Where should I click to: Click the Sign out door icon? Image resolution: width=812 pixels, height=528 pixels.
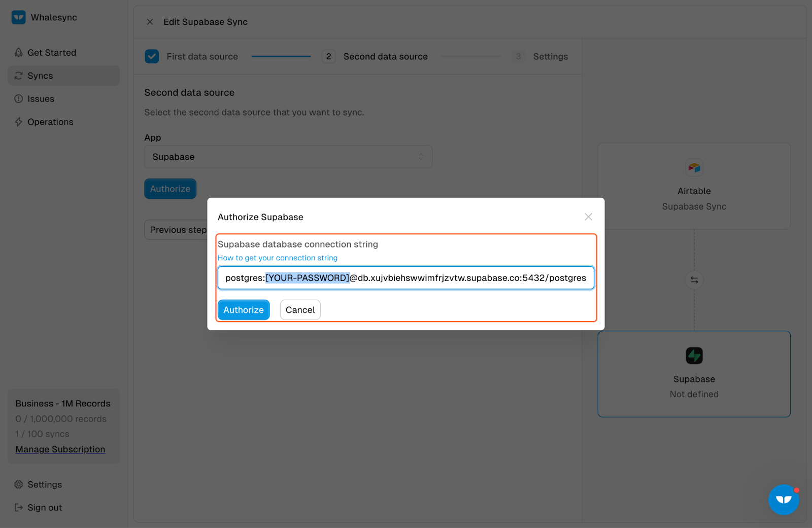click(x=19, y=508)
